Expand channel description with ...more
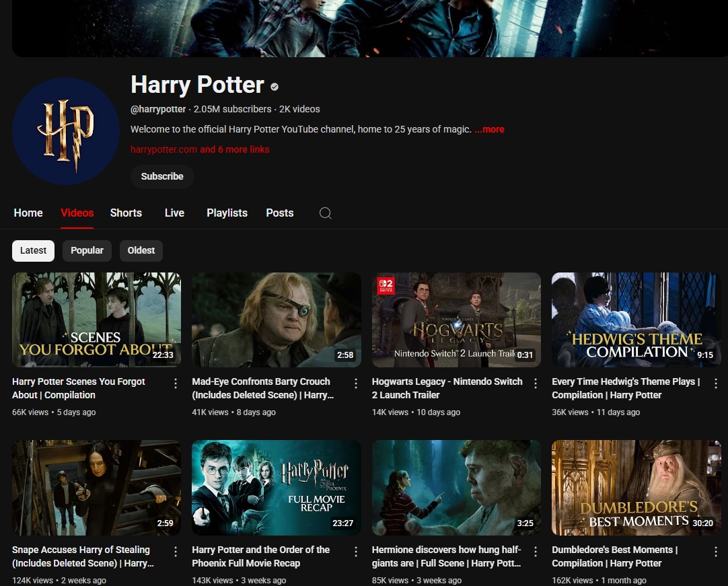The height and width of the screenshot is (586, 728). click(489, 129)
